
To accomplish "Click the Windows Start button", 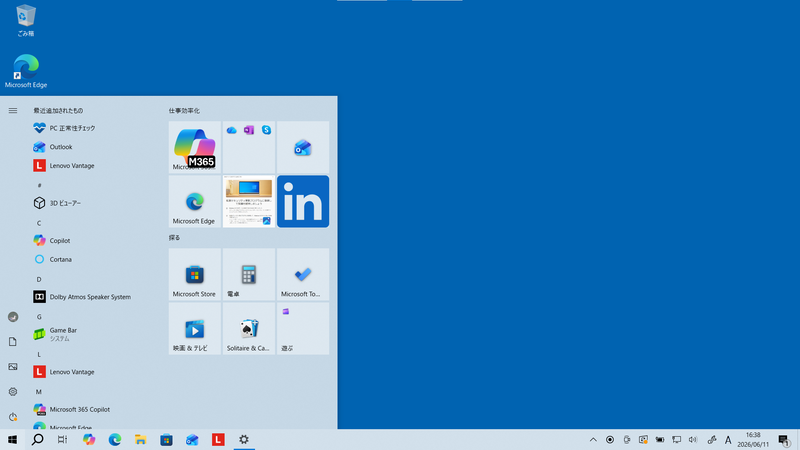I will click(12, 439).
